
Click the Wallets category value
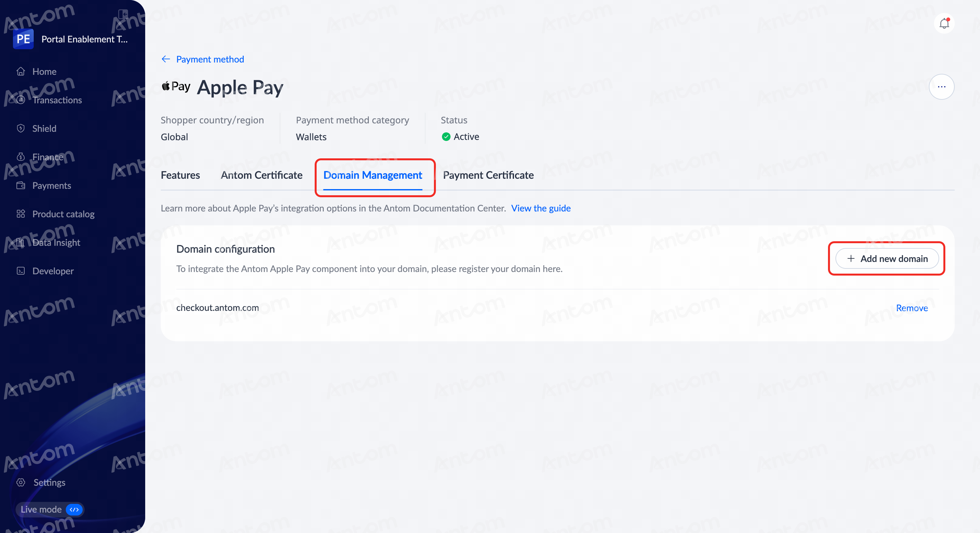311,137
